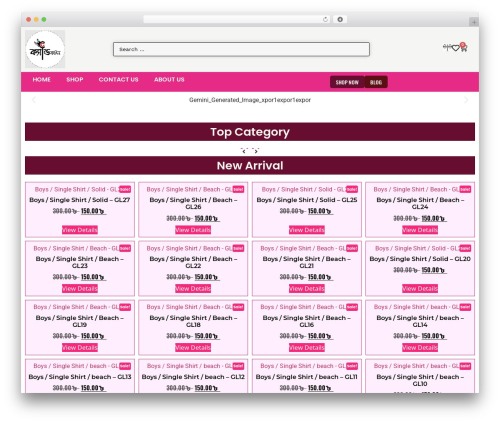The height and width of the screenshot is (423, 500).
Task: View Details for beach GL14 shirt
Action: point(420,348)
